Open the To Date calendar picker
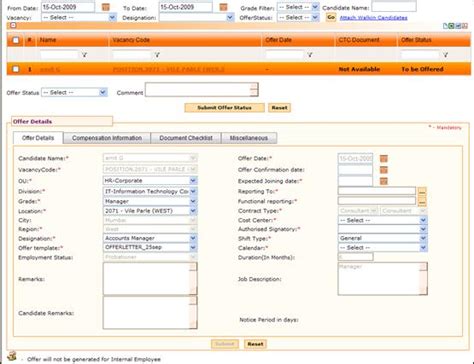Viewport: 474px width, 364px height. point(223,7)
